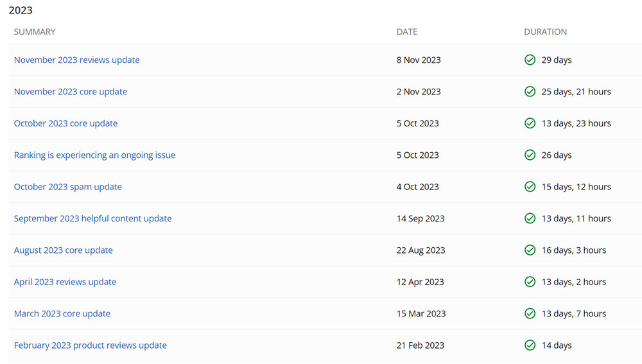Open November 2023 reviews update link
The height and width of the screenshot is (364, 642).
coord(76,60)
